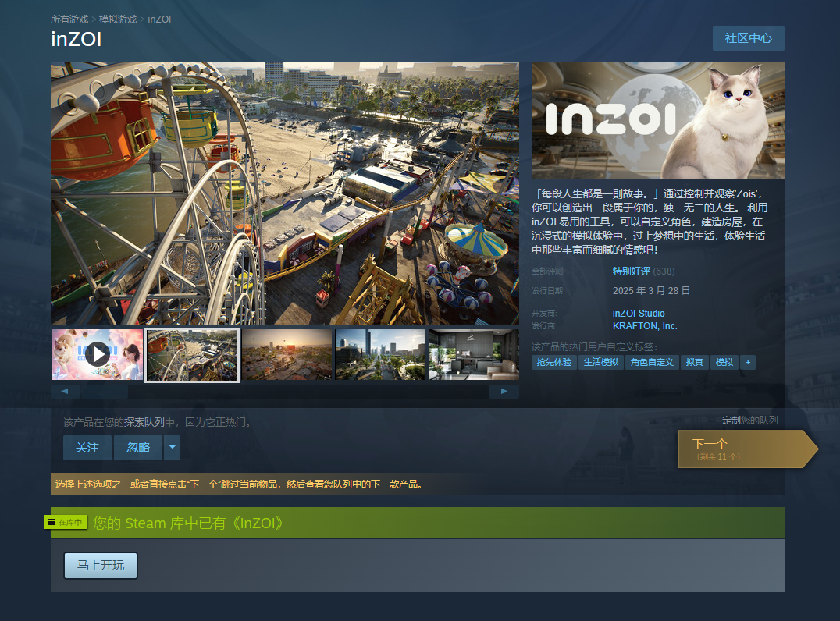The image size is (840, 621).
Task: Click the 关注 follow button
Action: coord(87,448)
